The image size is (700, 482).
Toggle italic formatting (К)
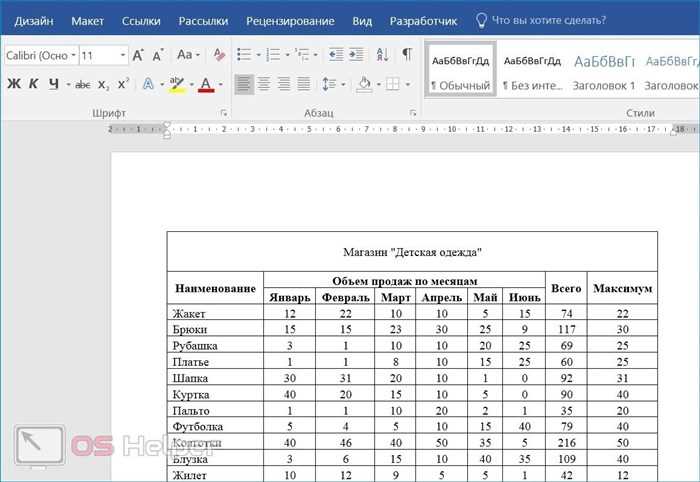click(x=33, y=83)
